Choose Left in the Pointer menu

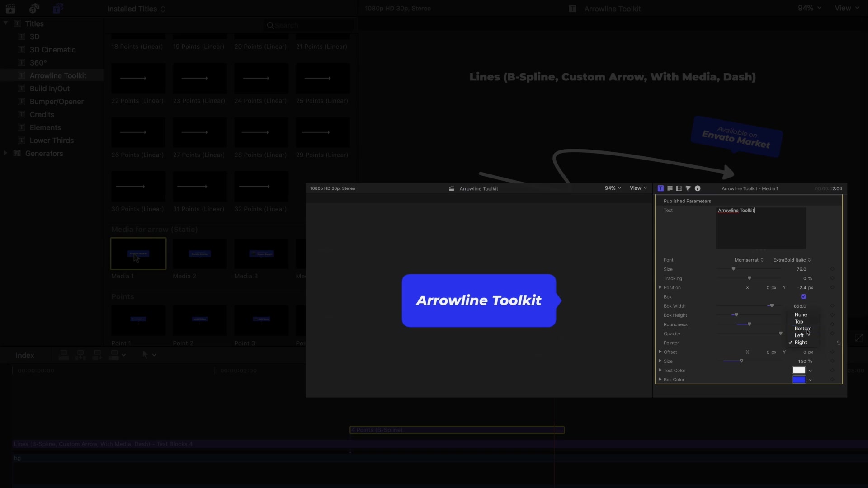pyautogui.click(x=799, y=335)
